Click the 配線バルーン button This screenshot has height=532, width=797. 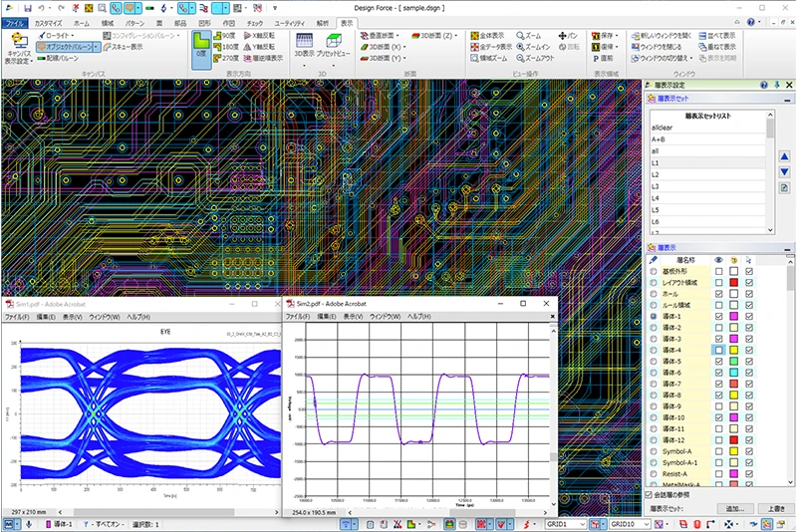pyautogui.click(x=58, y=58)
